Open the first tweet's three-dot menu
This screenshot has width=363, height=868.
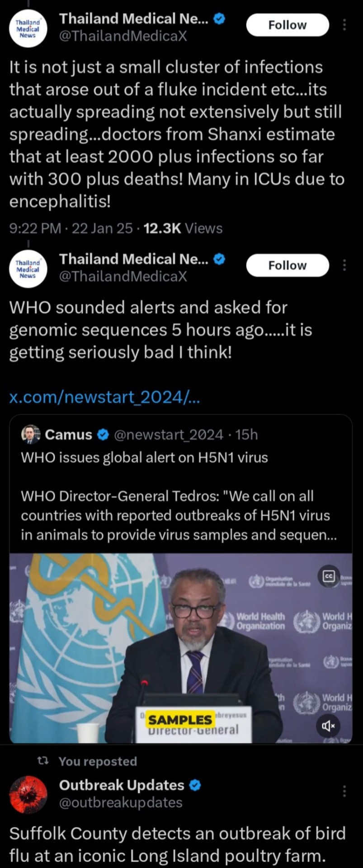344,25
